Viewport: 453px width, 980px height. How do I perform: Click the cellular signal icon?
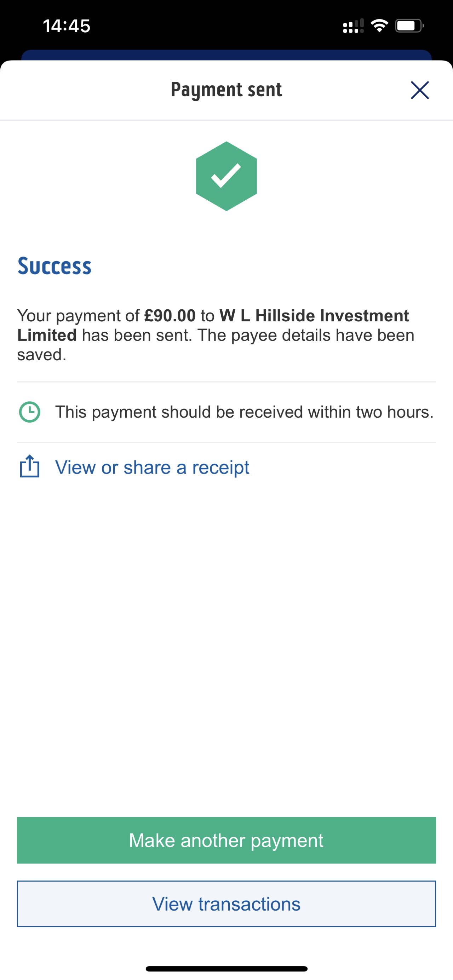(x=353, y=26)
